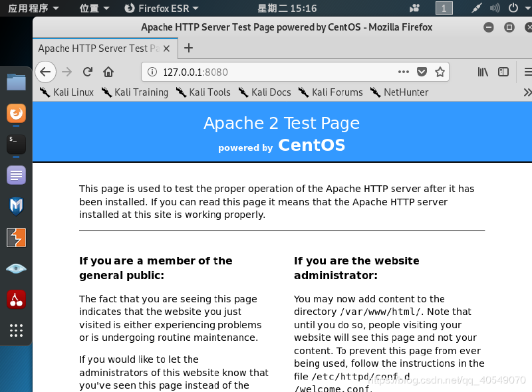532x392 pixels.
Task: Show all applications grid
Action: (x=16, y=330)
